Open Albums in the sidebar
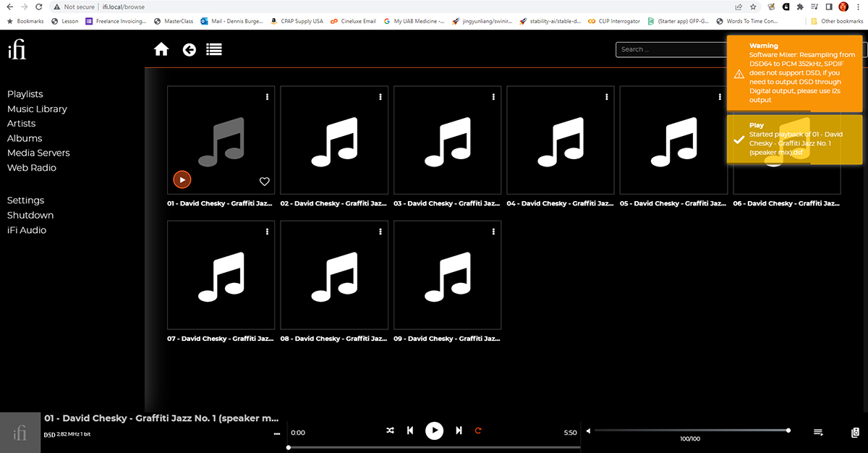The width and height of the screenshot is (868, 453). [25, 138]
